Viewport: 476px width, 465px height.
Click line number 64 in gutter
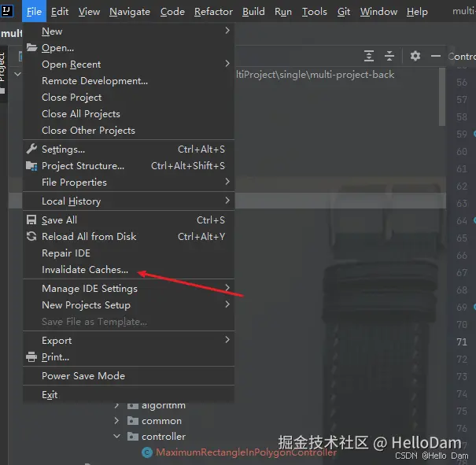tap(462, 220)
